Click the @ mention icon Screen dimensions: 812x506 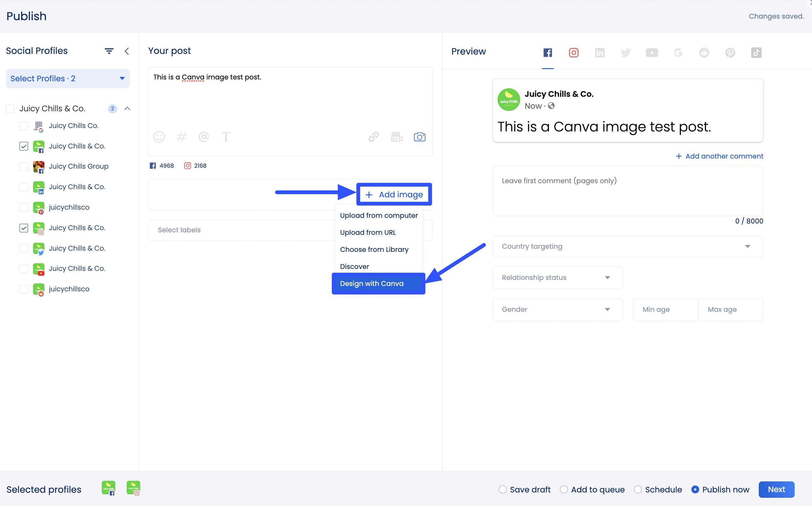coord(204,137)
